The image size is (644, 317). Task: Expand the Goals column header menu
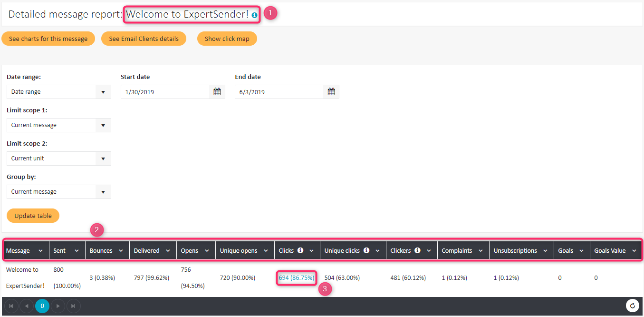click(x=581, y=251)
